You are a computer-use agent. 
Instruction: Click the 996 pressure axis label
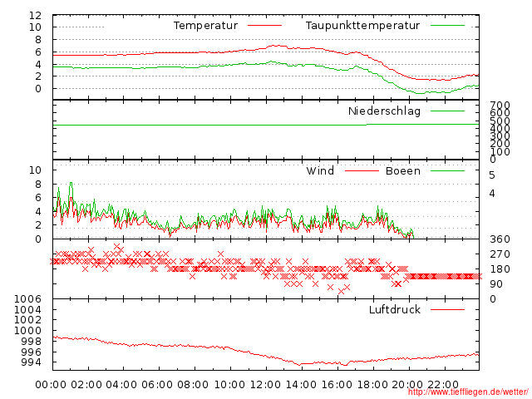(x=31, y=352)
